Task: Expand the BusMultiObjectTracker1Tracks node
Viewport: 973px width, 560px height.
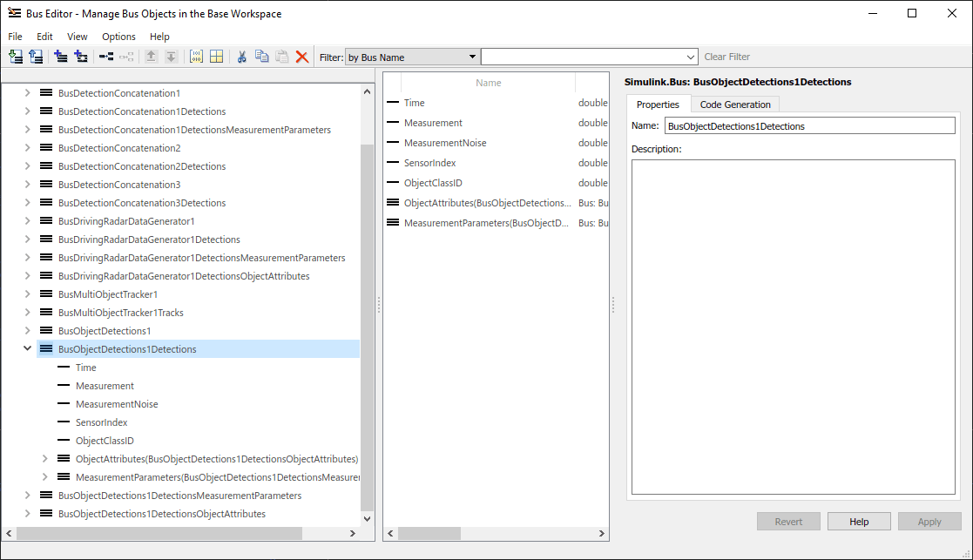Action: point(27,313)
